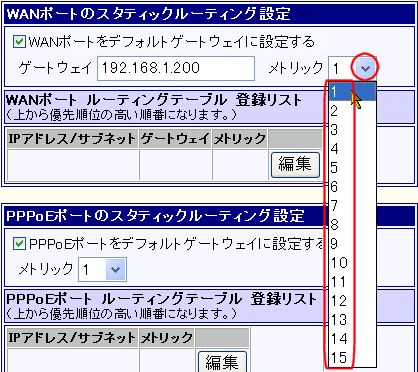Viewport: 418px width, 372px height.
Task: Click WANポート ルーティングテーブル 登録リスト title
Action: (x=154, y=100)
